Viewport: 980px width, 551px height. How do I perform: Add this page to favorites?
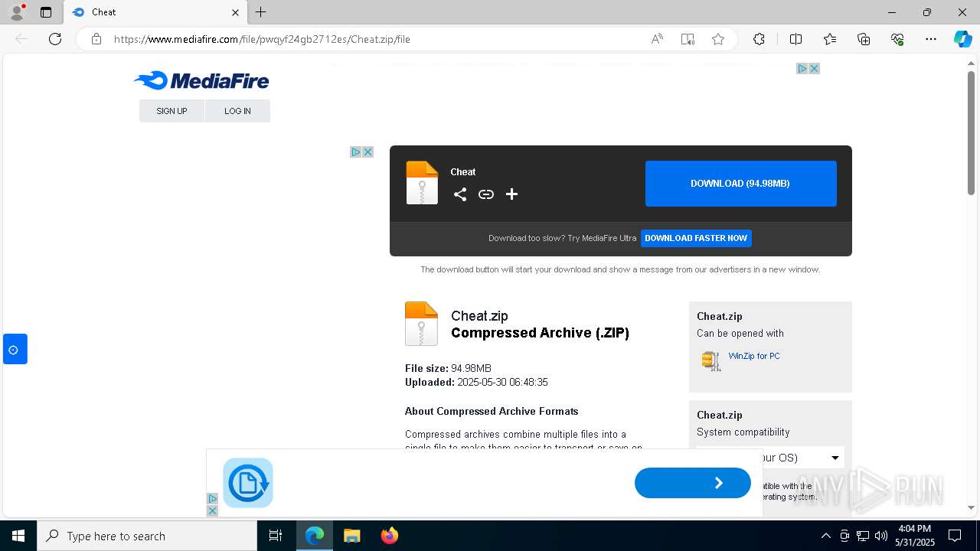point(718,39)
